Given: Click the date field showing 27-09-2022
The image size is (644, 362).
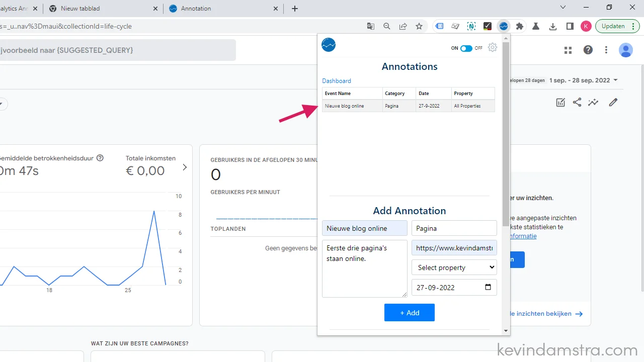Looking at the screenshot, I should pyautogui.click(x=454, y=288).
